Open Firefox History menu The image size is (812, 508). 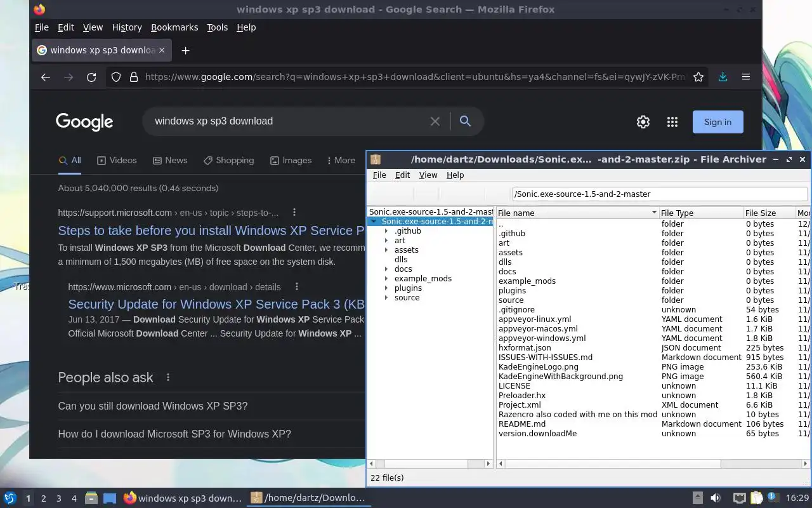pos(127,27)
